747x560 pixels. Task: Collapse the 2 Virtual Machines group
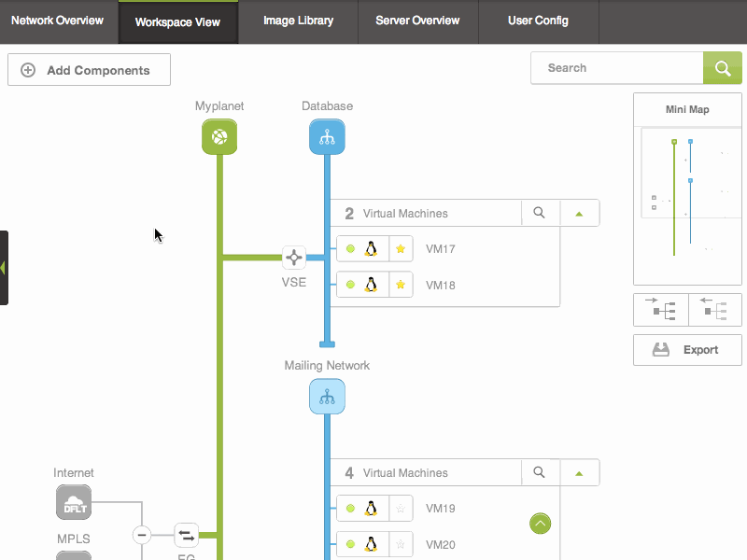(x=579, y=214)
